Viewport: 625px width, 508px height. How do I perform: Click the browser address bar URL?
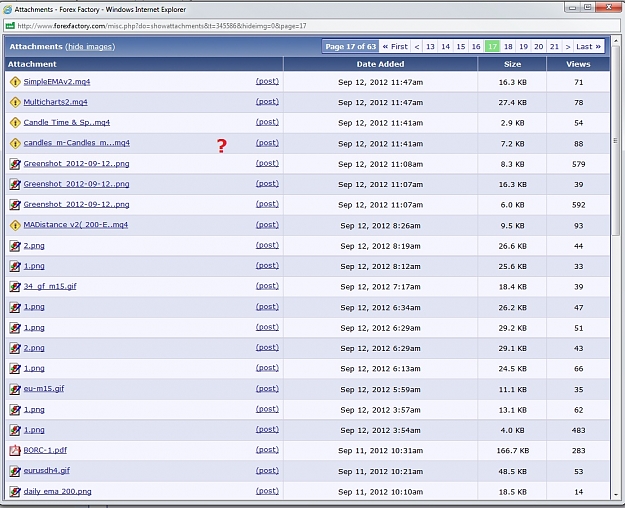point(162,26)
